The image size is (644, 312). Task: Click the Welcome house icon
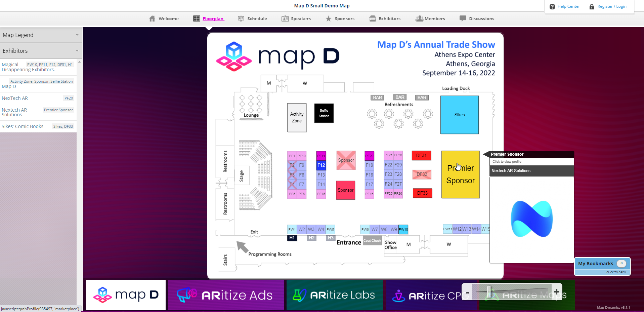(x=152, y=18)
